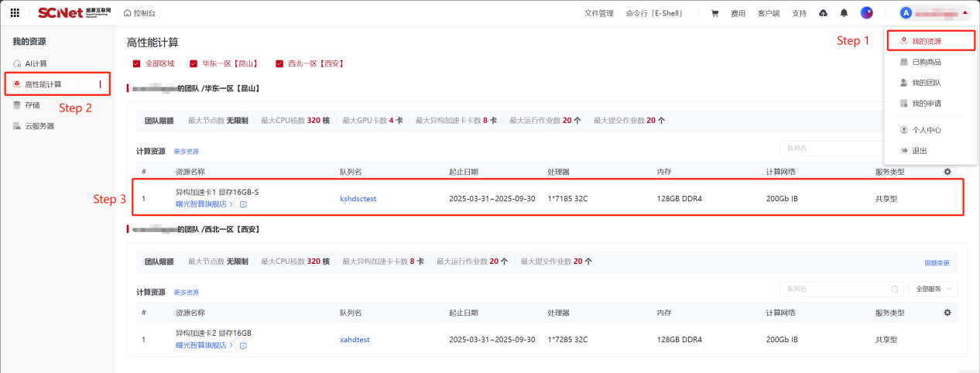Open the kshdsctest queue link
The height and width of the screenshot is (373, 980).
[x=358, y=199]
